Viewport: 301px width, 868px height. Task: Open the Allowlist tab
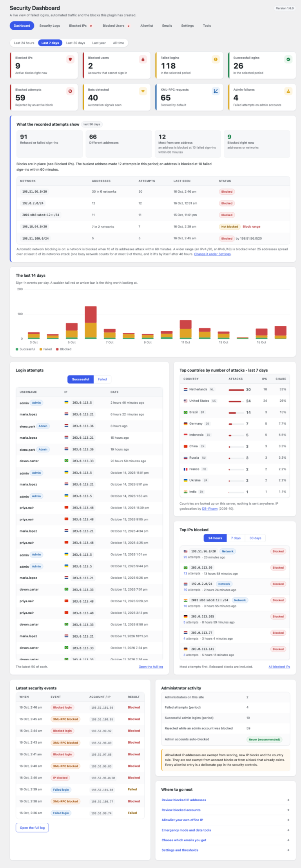[147, 26]
